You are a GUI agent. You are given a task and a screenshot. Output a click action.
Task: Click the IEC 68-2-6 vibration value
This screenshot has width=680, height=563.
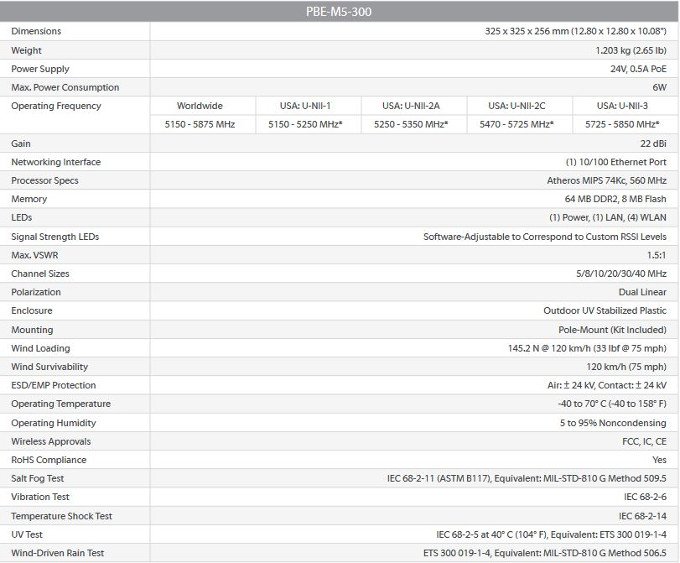(645, 497)
